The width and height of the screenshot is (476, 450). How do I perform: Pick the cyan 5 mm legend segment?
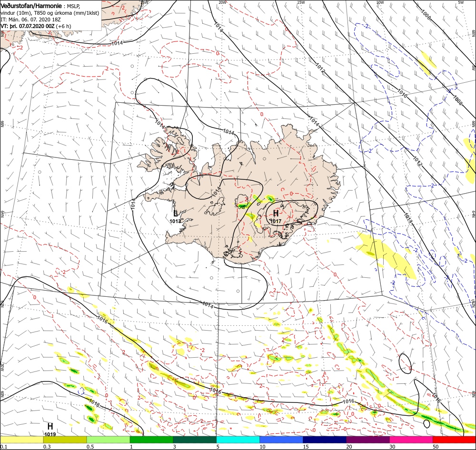[x=238, y=440]
